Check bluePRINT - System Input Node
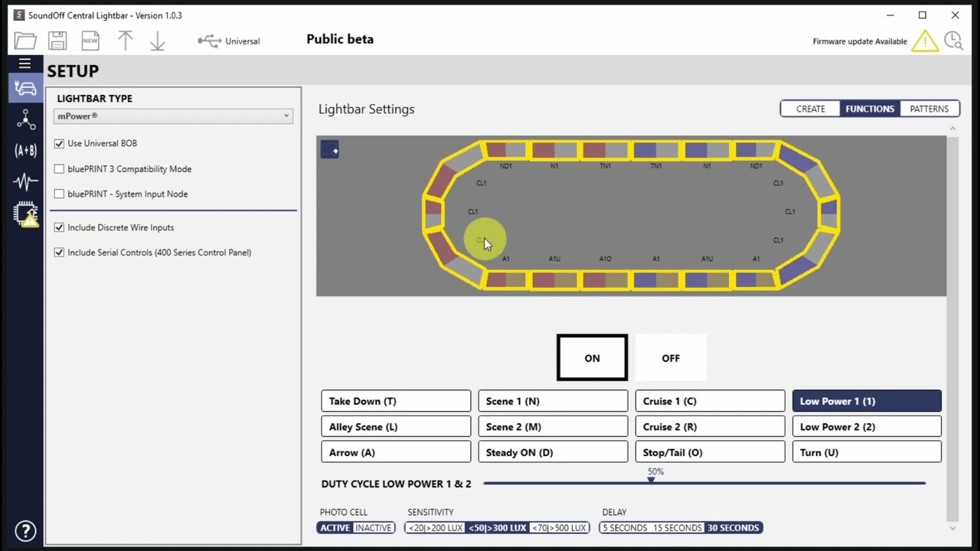This screenshot has width=980, height=551. (59, 194)
